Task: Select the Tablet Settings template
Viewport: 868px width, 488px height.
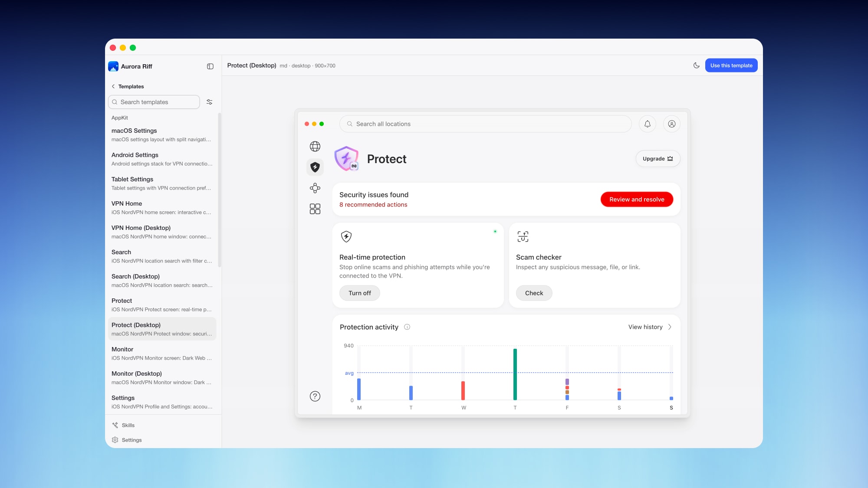Action: click(x=162, y=183)
